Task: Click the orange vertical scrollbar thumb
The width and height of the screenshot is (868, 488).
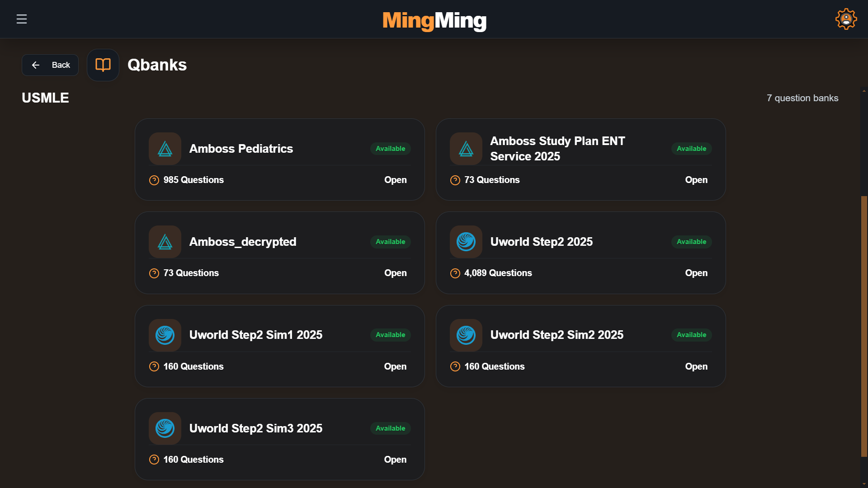Action: 864,326
